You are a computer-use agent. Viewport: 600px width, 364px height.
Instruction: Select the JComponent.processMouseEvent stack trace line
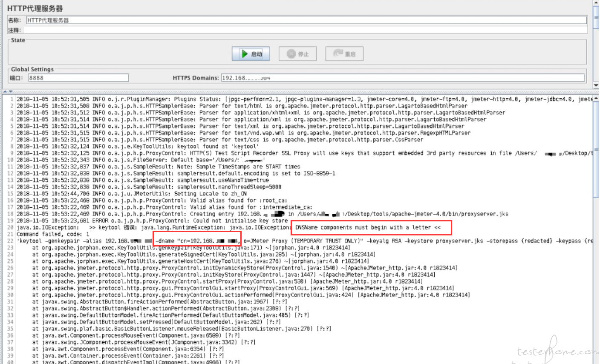(x=144, y=342)
